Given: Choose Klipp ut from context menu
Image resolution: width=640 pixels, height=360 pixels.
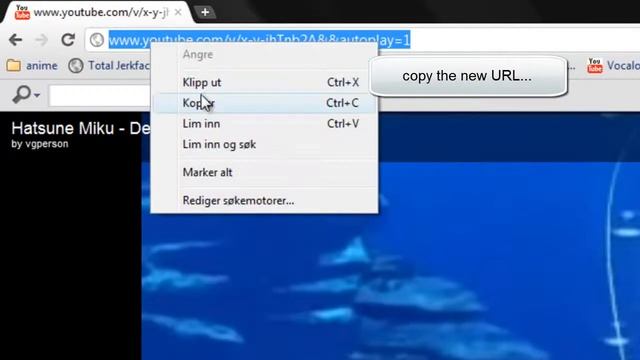Looking at the screenshot, I should point(265,82).
